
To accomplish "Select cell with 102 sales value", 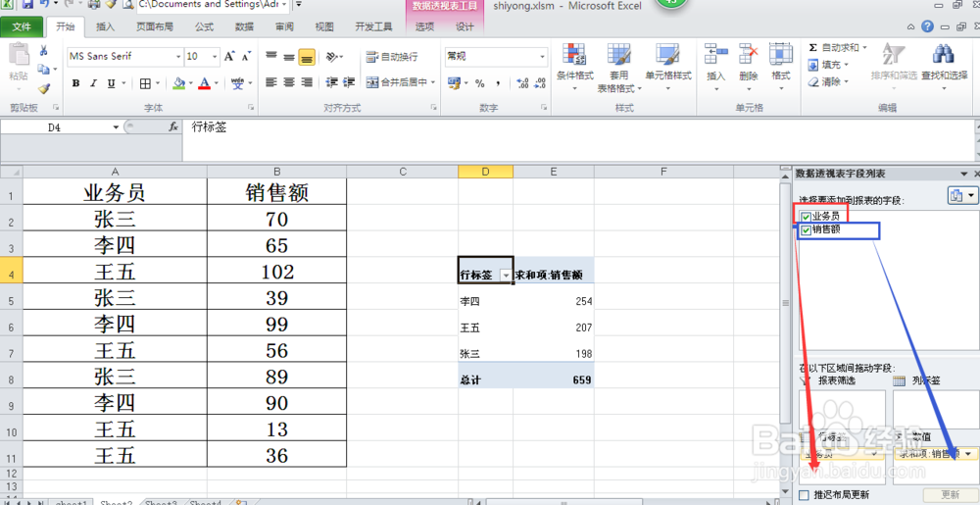I will point(277,271).
